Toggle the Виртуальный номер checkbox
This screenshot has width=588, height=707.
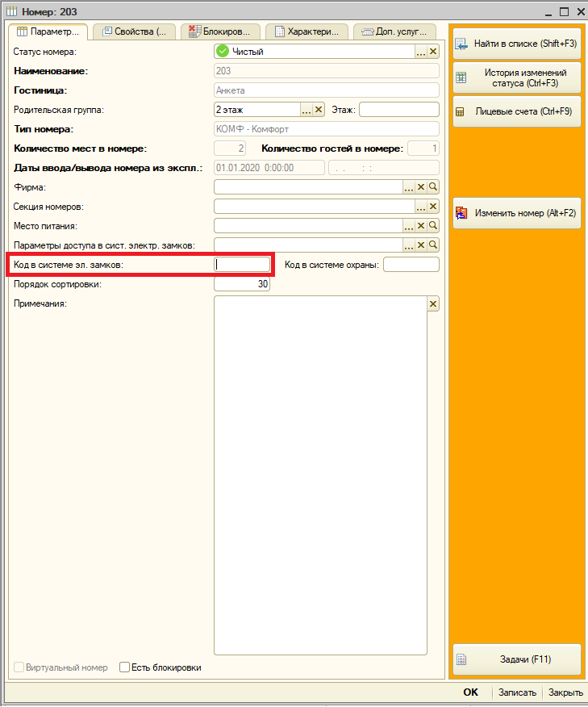(19, 667)
